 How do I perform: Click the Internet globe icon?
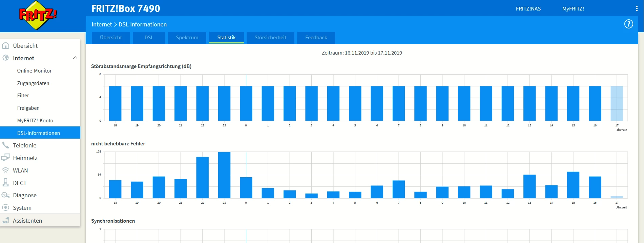[6, 58]
